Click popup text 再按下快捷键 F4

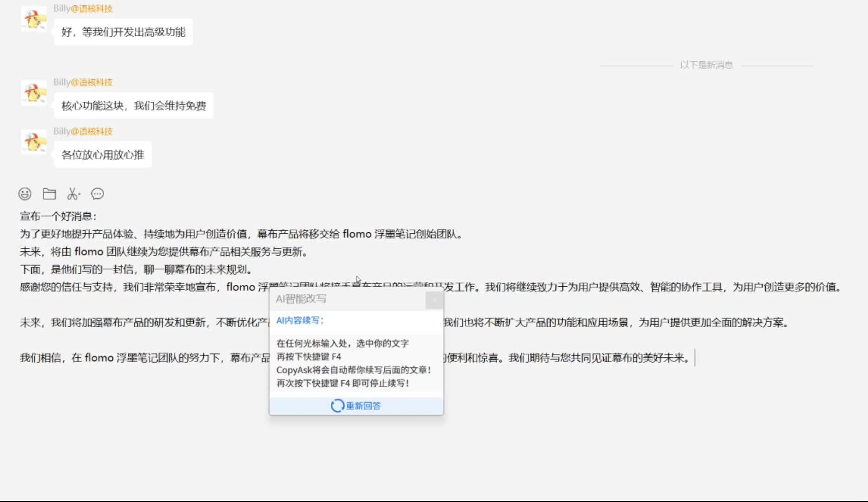309,357
